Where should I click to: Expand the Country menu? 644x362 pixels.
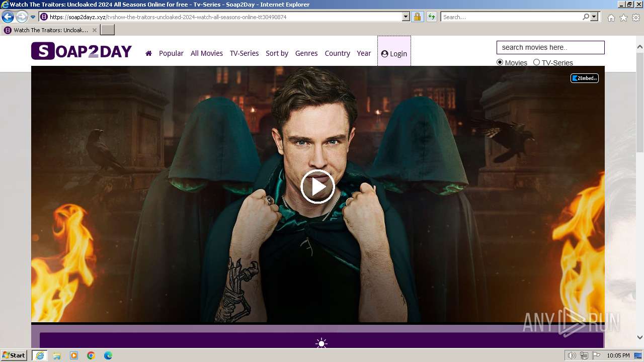[337, 53]
